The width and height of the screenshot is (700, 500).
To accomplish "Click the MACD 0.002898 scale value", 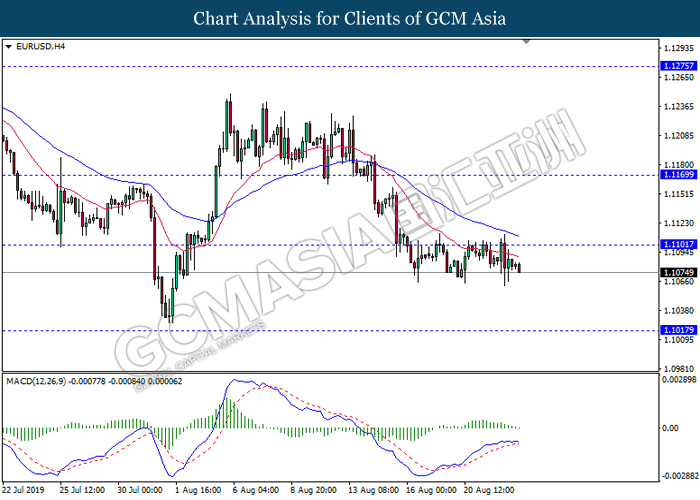I will tap(679, 379).
